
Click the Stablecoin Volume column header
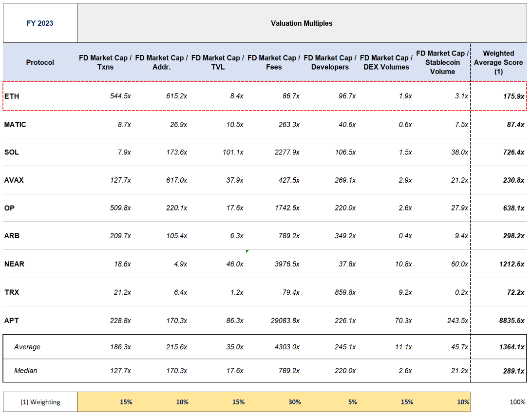click(442, 62)
